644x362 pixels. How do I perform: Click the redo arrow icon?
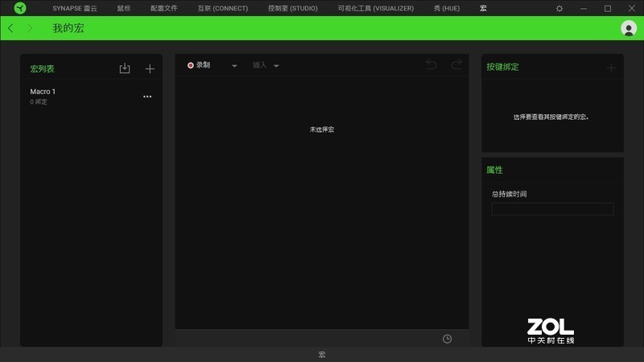click(x=456, y=64)
